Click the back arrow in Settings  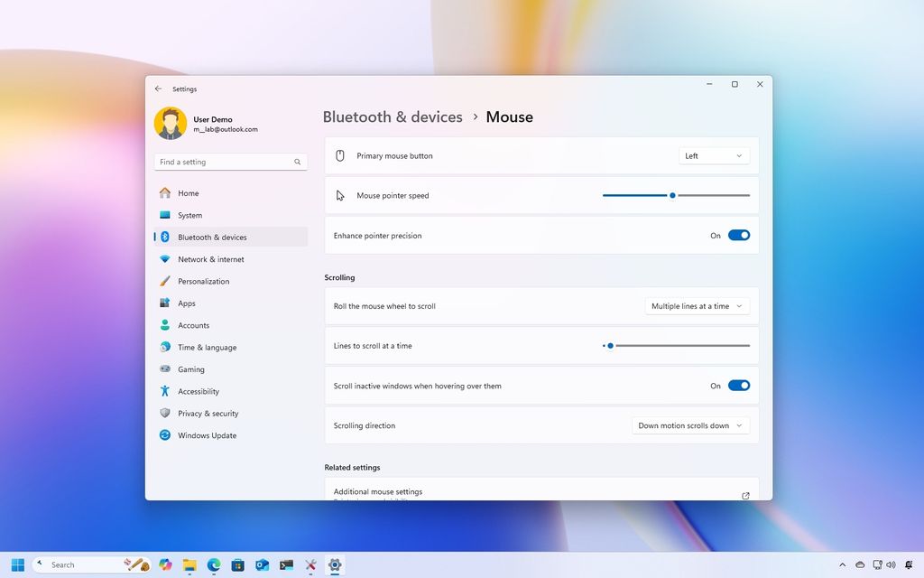click(157, 89)
